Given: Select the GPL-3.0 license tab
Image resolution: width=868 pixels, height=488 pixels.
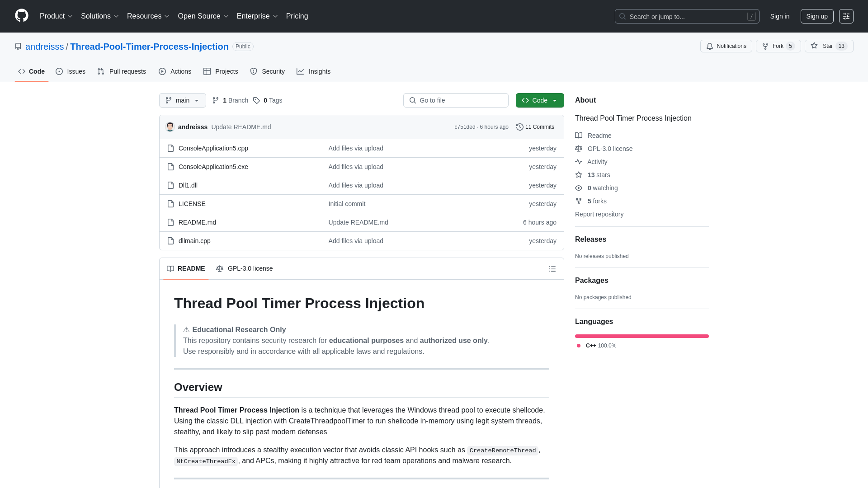Looking at the screenshot, I should click(245, 268).
